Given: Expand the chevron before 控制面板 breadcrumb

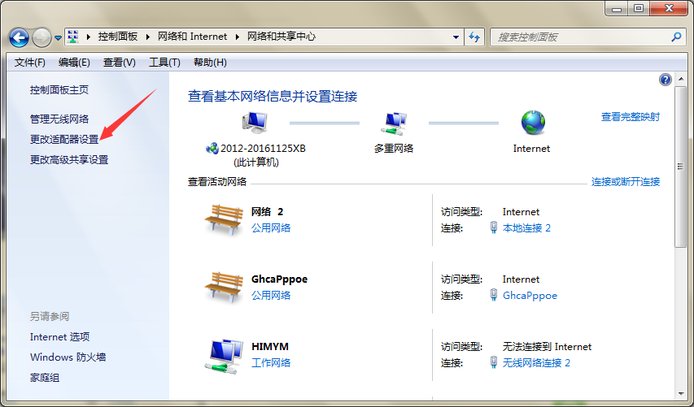Looking at the screenshot, I should (88, 37).
